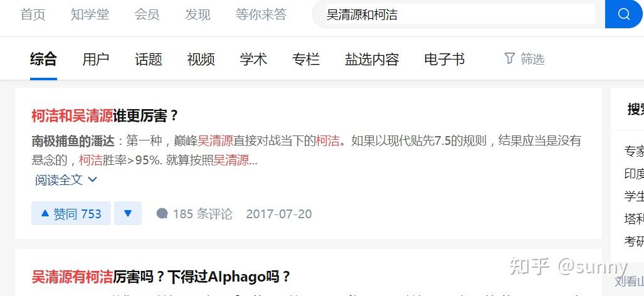Expand answer with 阅读全文 chevron
This screenshot has height=296, width=644.
pos(66,180)
